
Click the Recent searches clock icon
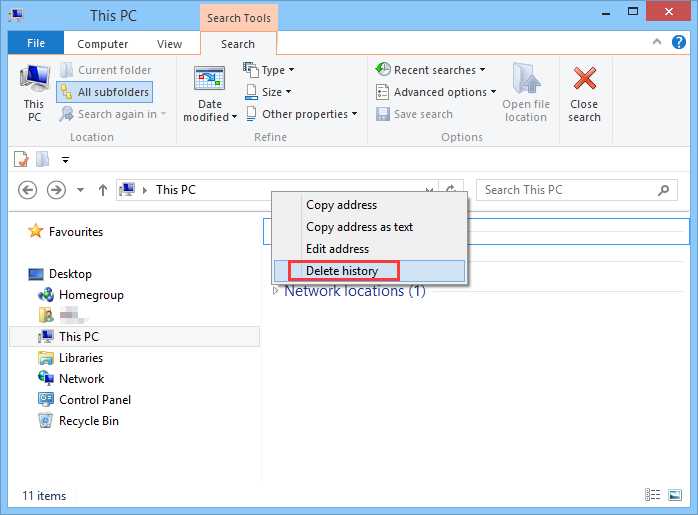382,69
